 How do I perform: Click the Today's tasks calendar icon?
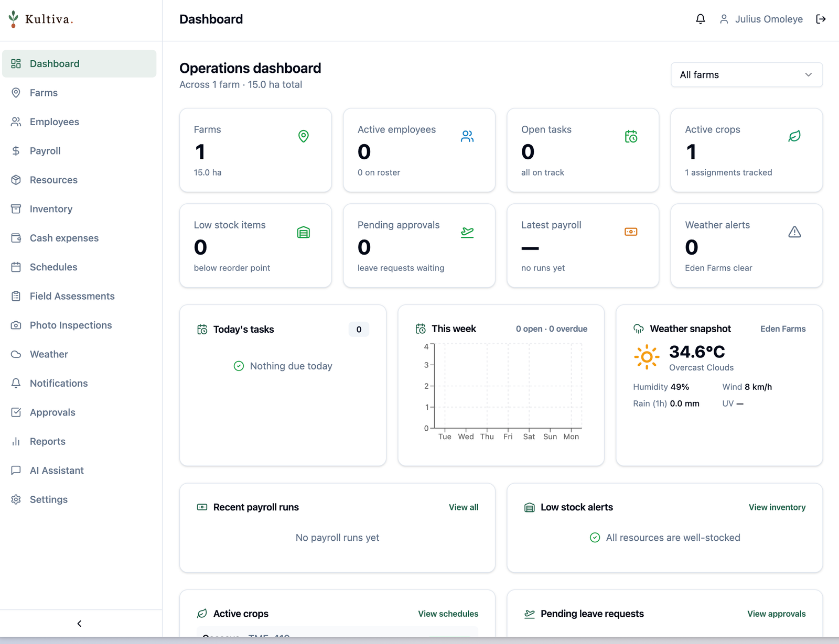click(202, 330)
